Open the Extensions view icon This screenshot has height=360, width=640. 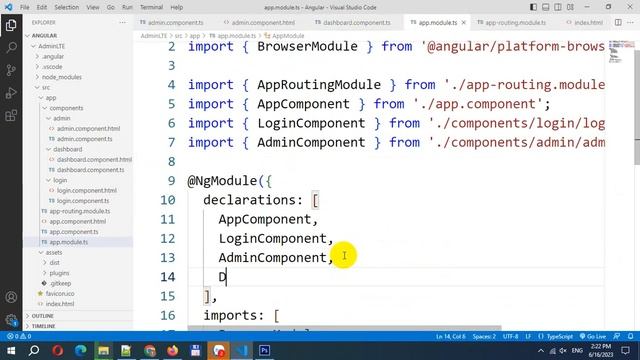click(11, 116)
